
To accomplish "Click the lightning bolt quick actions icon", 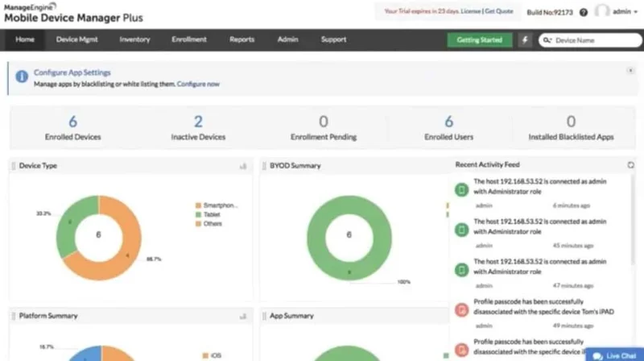I will coord(525,39).
